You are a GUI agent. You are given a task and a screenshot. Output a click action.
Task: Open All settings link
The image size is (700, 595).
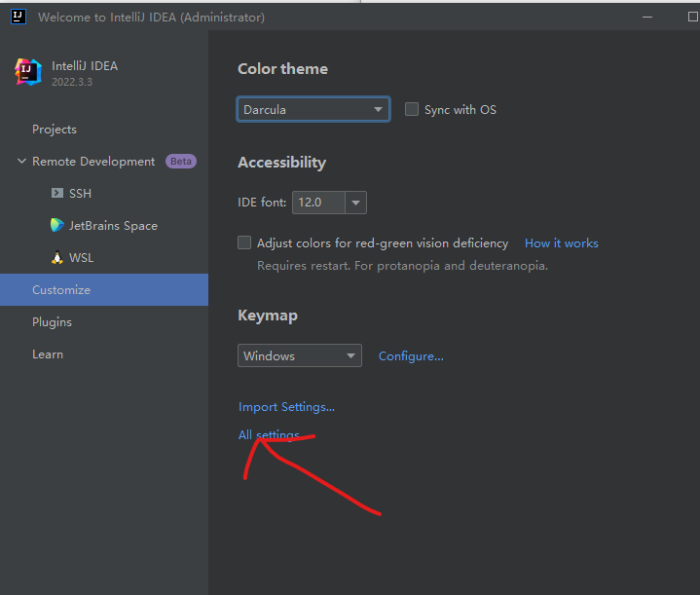point(269,434)
